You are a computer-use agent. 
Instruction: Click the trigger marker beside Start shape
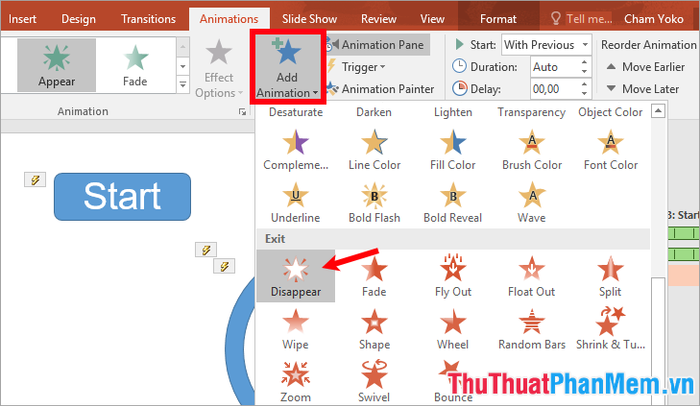point(35,180)
